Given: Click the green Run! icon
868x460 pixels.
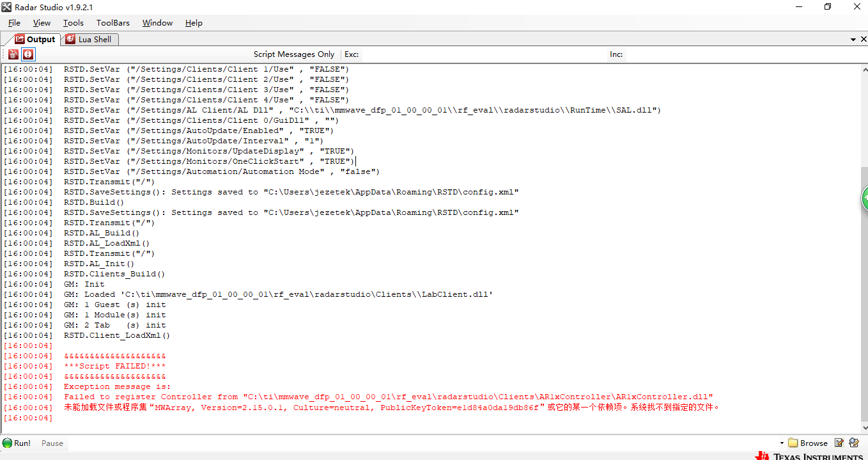Looking at the screenshot, I should pos(7,443).
